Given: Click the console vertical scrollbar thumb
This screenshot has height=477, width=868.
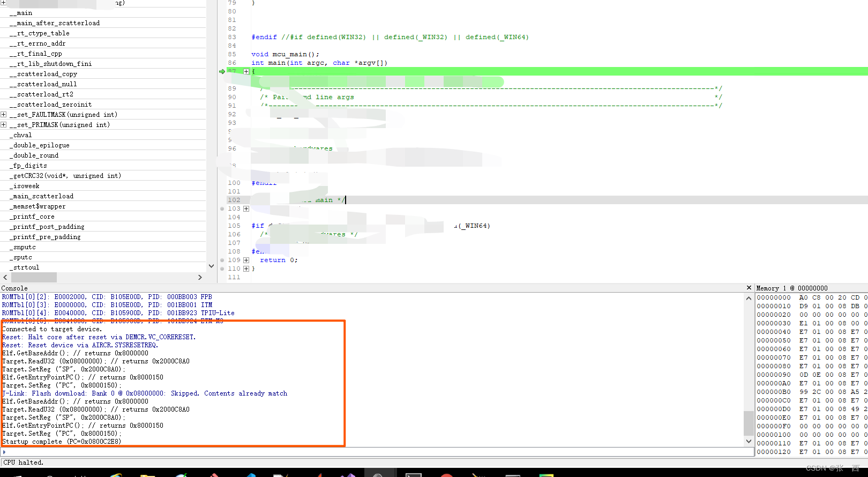Looking at the screenshot, I should (749, 423).
